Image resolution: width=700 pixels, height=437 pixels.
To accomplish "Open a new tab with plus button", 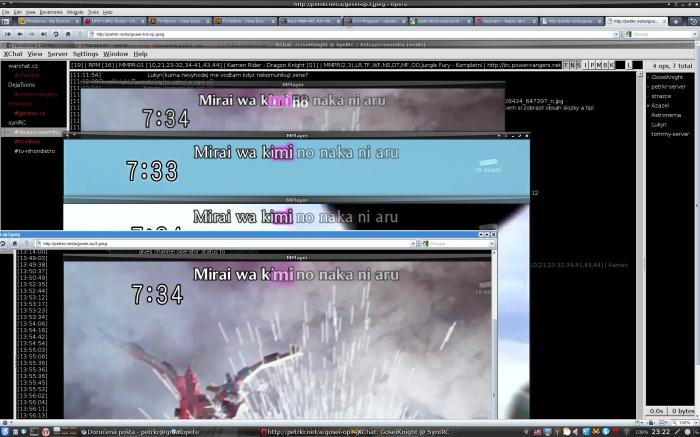I will 676,21.
